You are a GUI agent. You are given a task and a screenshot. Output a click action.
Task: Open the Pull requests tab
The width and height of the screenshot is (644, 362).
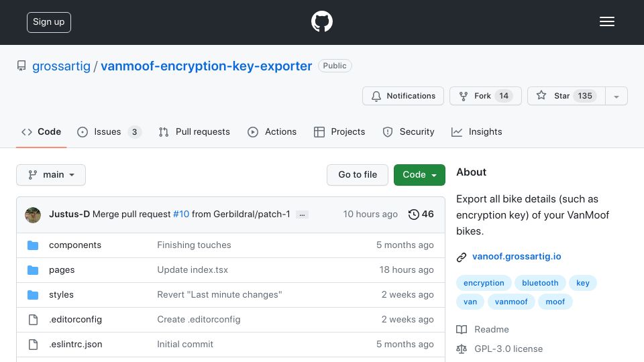click(x=195, y=132)
